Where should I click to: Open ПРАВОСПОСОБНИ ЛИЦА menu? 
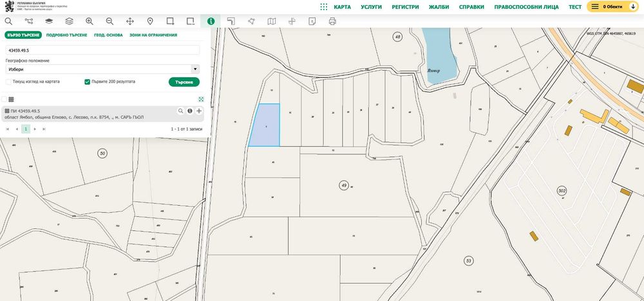(x=526, y=7)
